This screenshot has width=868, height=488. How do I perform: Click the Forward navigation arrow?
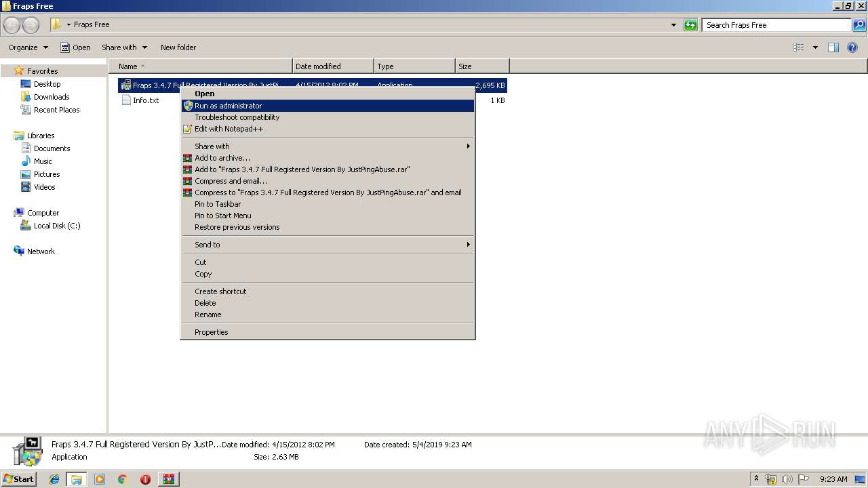coord(31,25)
